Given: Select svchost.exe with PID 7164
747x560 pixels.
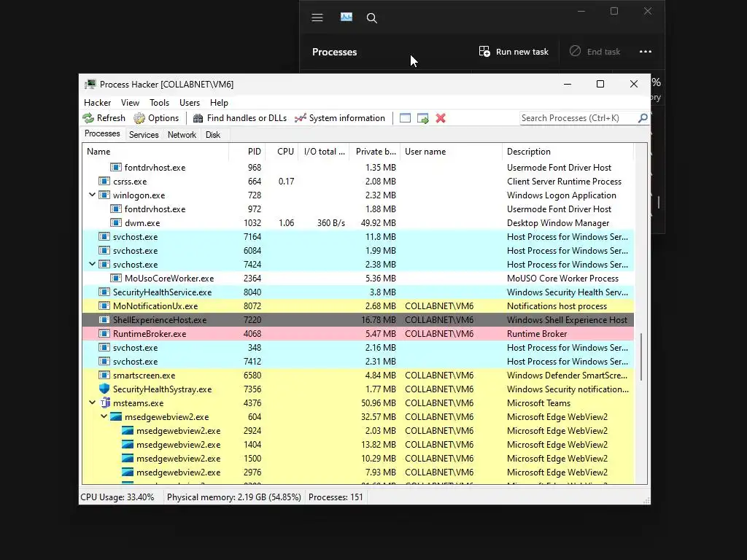Looking at the screenshot, I should click(358, 237).
